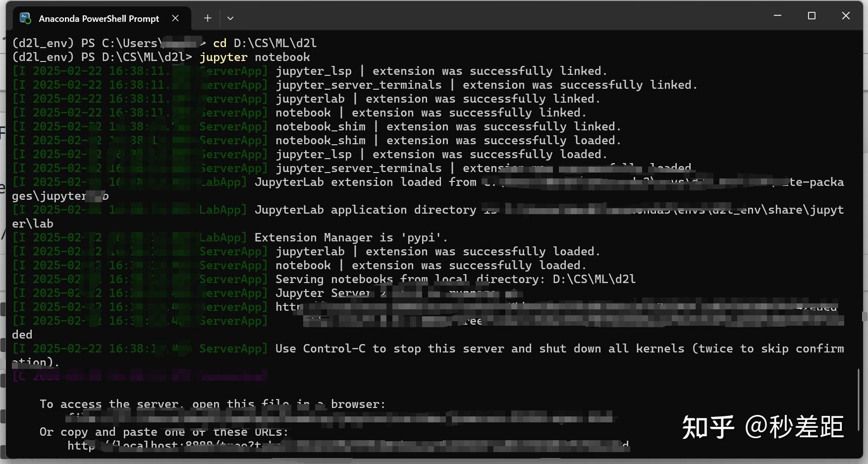Click the Anaconda icon on the tab
This screenshot has width=868, height=464.
point(24,18)
